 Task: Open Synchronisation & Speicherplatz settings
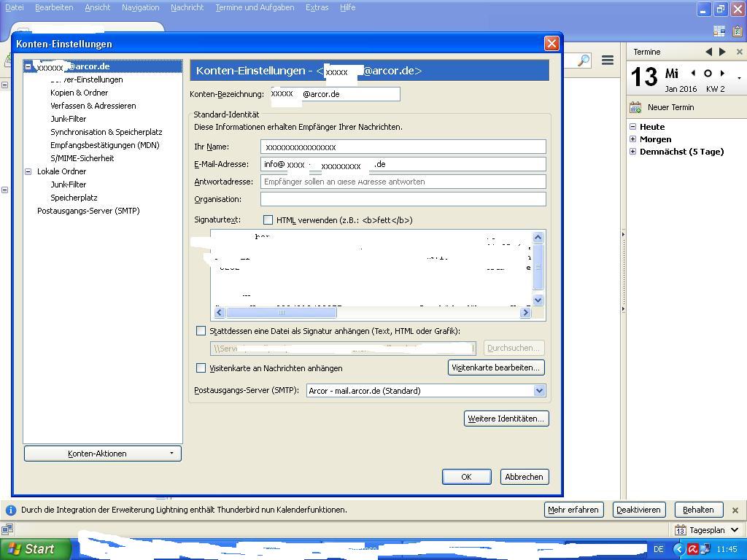point(107,132)
